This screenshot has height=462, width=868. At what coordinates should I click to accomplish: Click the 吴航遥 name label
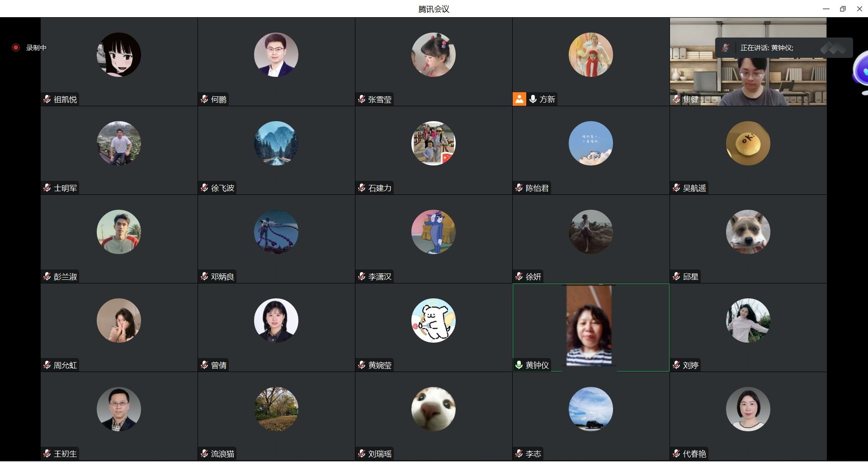(x=694, y=188)
